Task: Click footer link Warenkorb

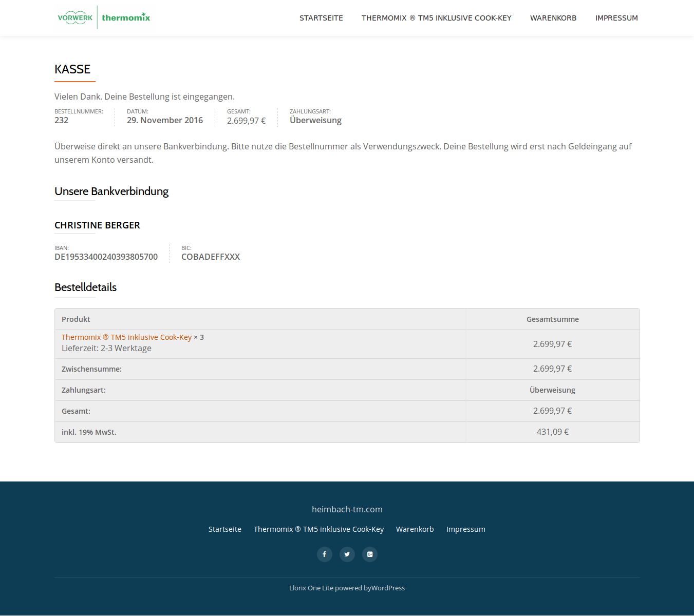Action: 415,529
